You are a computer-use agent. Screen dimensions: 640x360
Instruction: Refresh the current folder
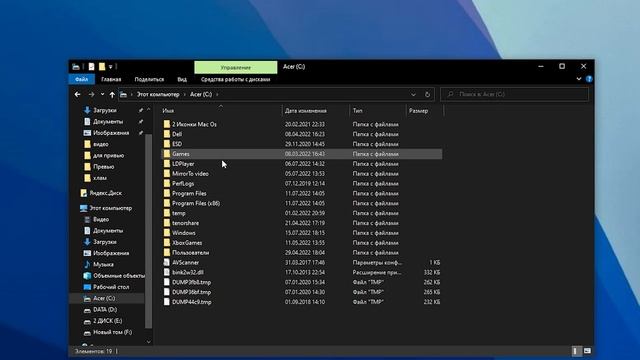click(427, 94)
